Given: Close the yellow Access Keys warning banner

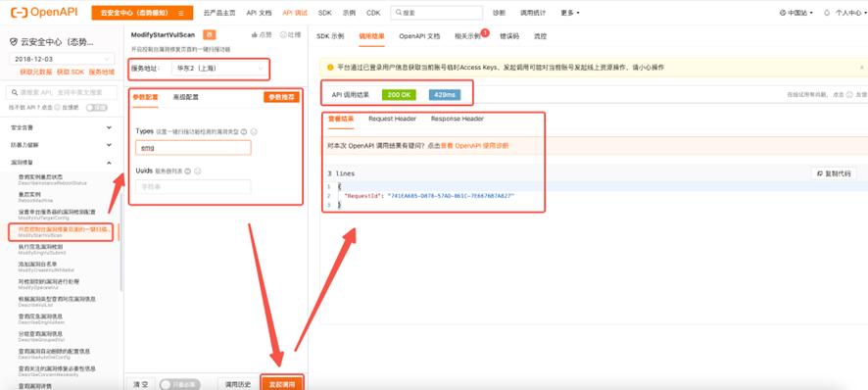Looking at the screenshot, I should (862, 67).
